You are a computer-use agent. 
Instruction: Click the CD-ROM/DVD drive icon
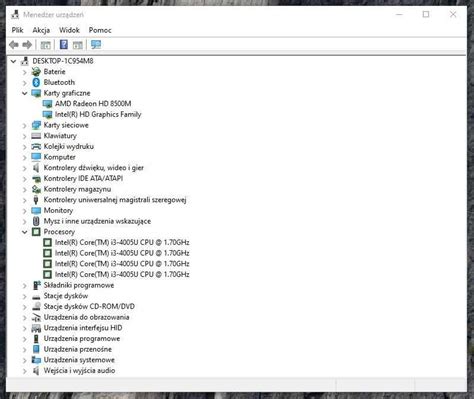coord(36,306)
